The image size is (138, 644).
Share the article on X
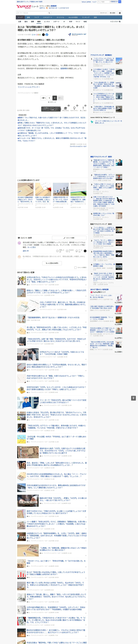(43, 35)
